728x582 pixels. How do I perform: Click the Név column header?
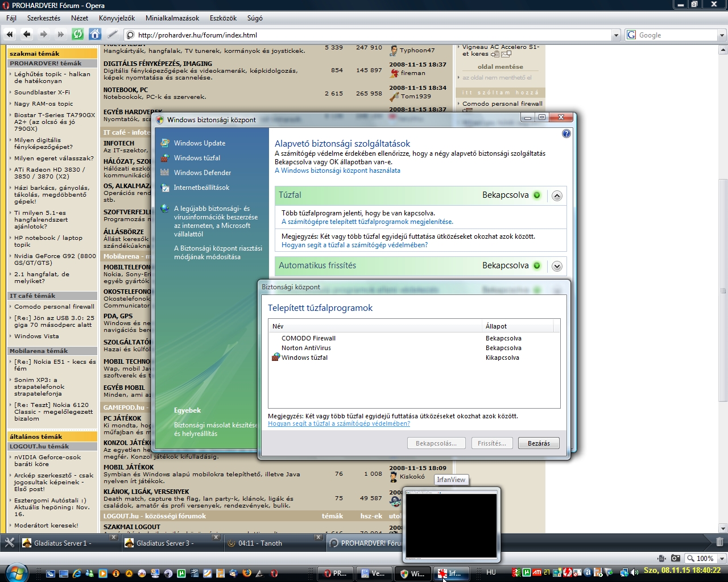[375, 326]
